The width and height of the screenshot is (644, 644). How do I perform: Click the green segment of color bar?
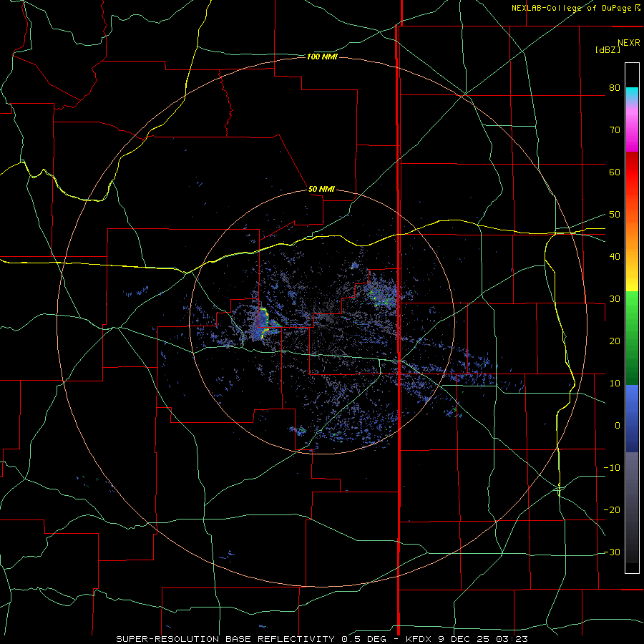[632, 338]
